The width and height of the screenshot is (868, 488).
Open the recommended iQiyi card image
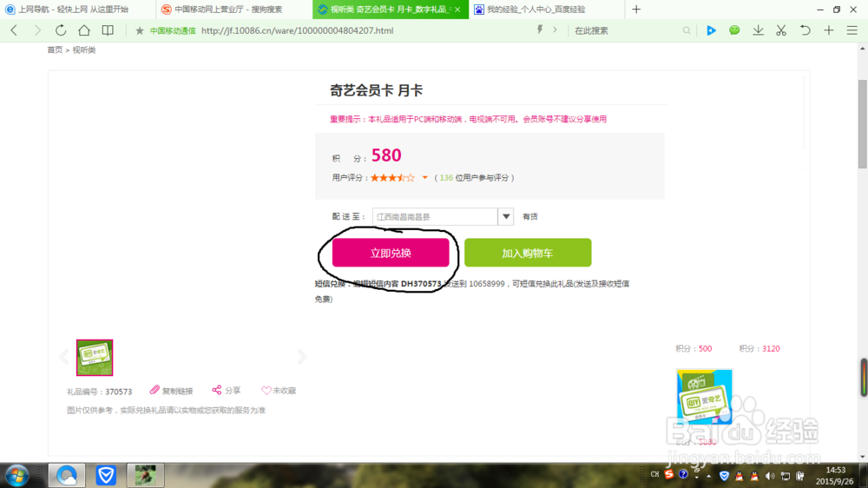pos(704,397)
